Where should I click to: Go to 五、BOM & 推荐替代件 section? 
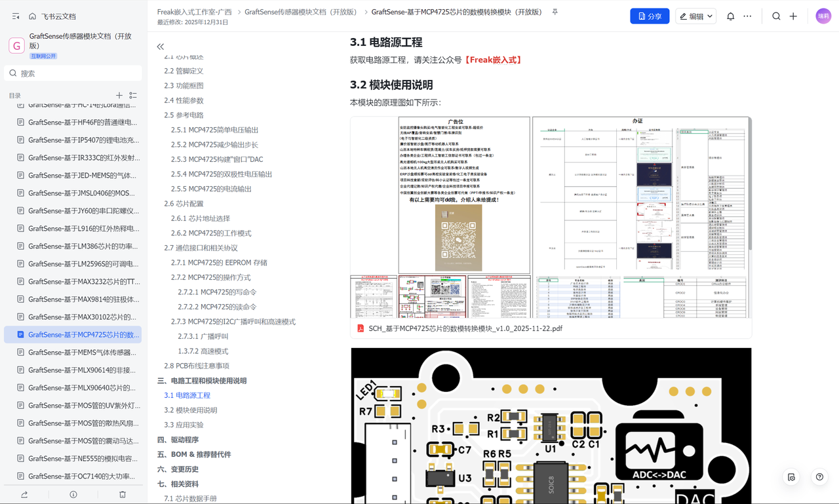click(x=194, y=454)
